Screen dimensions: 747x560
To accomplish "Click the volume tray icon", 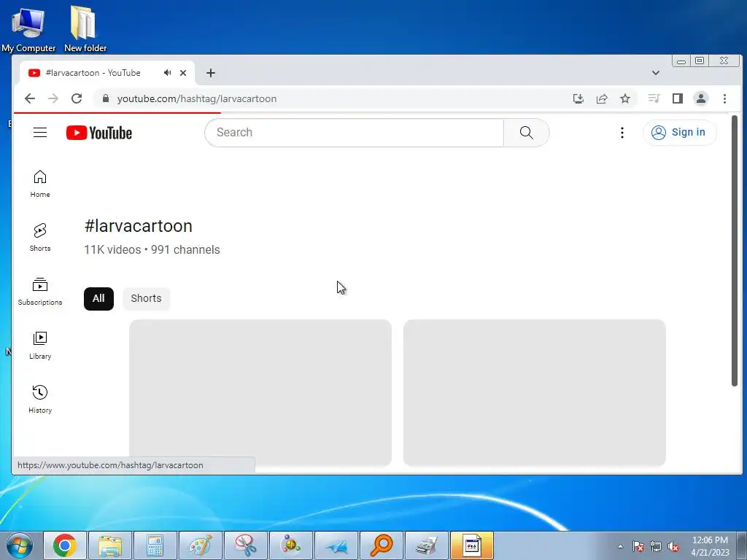I will pyautogui.click(x=673, y=547).
